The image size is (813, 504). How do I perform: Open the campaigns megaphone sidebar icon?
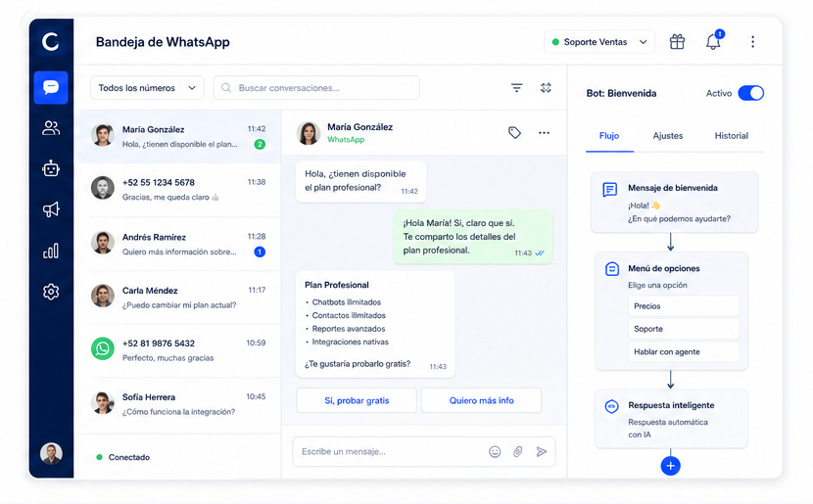[51, 209]
